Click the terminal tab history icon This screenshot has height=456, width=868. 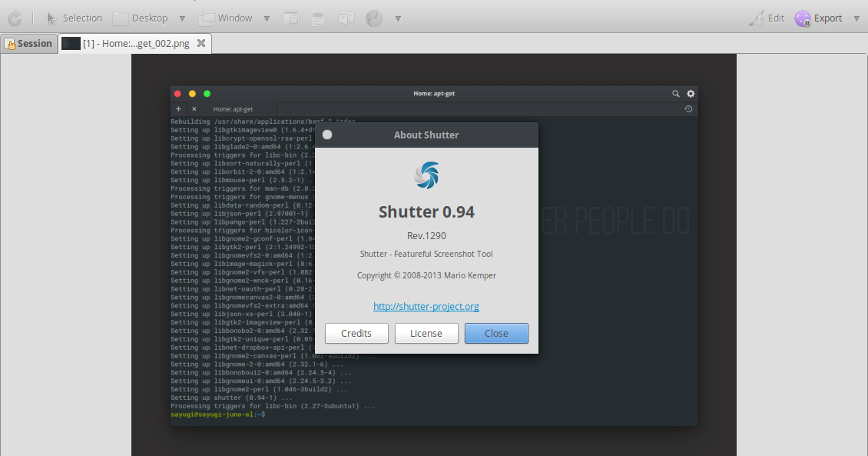click(x=689, y=109)
